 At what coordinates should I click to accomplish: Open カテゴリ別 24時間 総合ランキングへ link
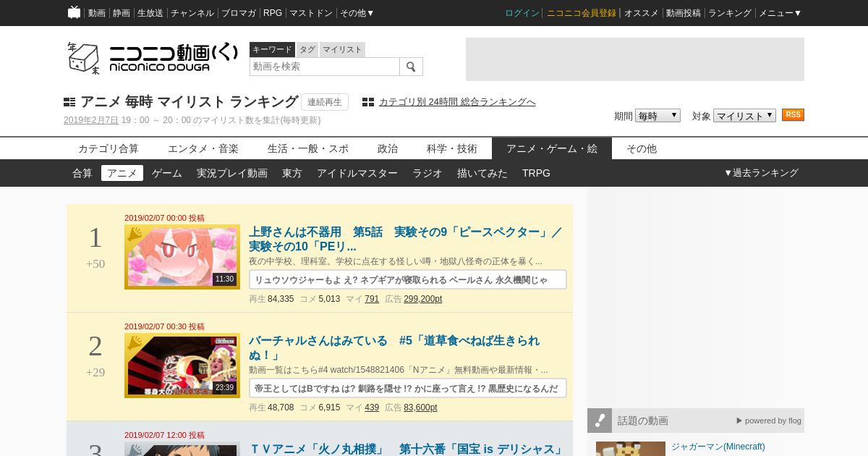[x=457, y=102]
